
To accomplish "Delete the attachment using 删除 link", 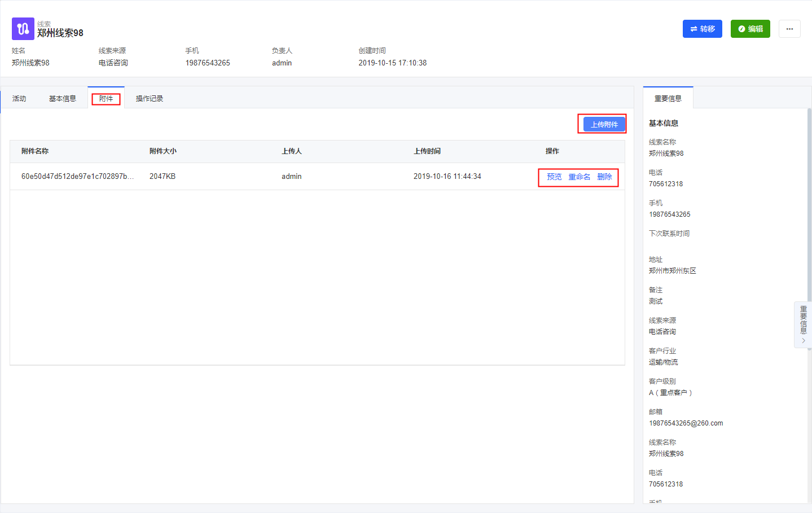I will [604, 177].
